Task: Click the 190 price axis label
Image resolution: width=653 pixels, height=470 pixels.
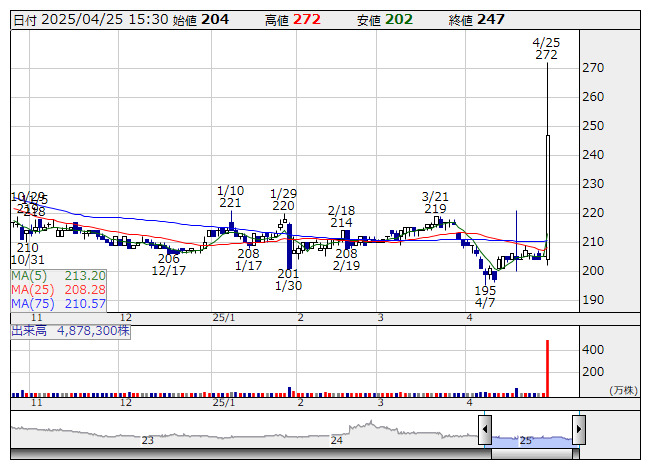Action: click(593, 300)
